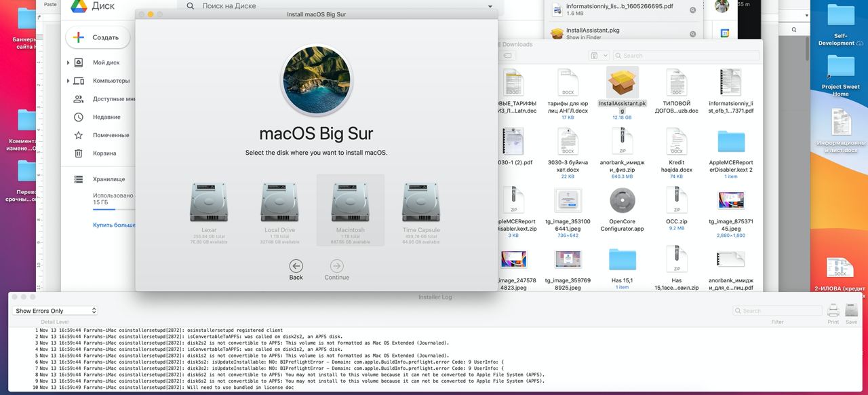Click the Finder tags toolbar button
868x395 pixels.
[507, 56]
